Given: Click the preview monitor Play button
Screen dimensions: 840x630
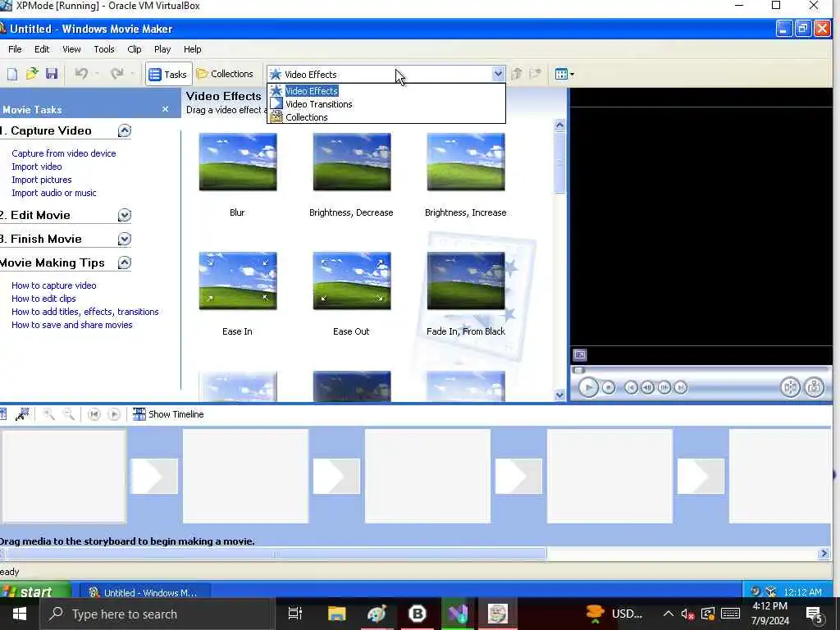Looking at the screenshot, I should point(588,387).
